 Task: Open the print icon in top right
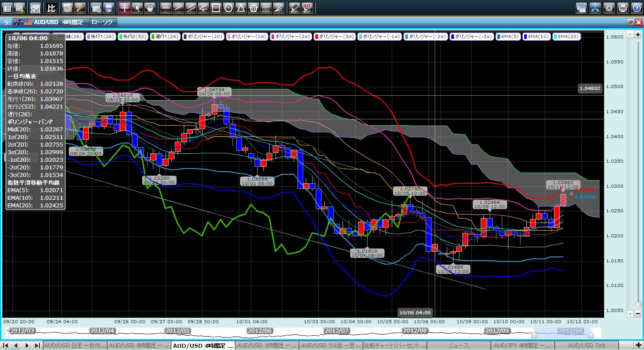623,8
